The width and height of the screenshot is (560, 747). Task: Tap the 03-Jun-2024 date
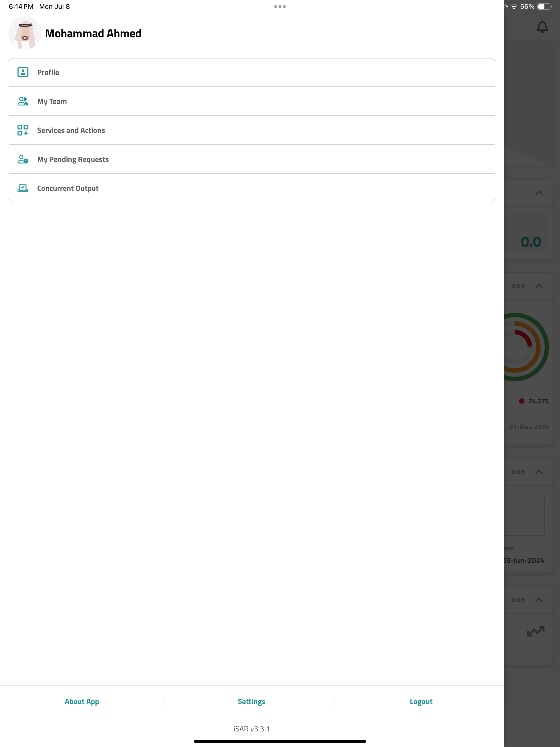pyautogui.click(x=524, y=561)
